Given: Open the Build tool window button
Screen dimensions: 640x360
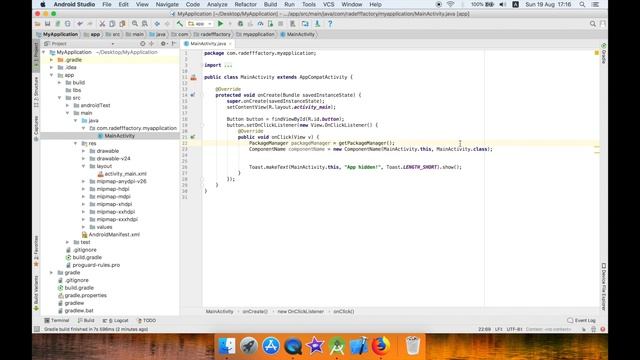Looking at the screenshot, I should 86,320.
